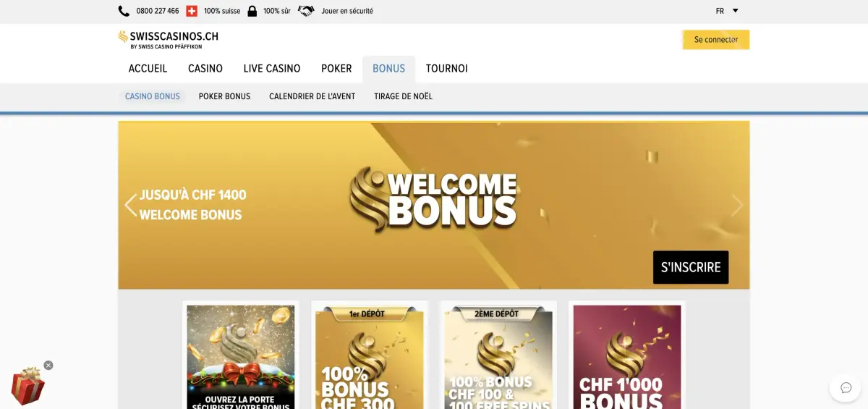Screen dimensions: 868x409
Task: Click the phone icon beside 0800 227 466
Action: pyautogui.click(x=124, y=11)
